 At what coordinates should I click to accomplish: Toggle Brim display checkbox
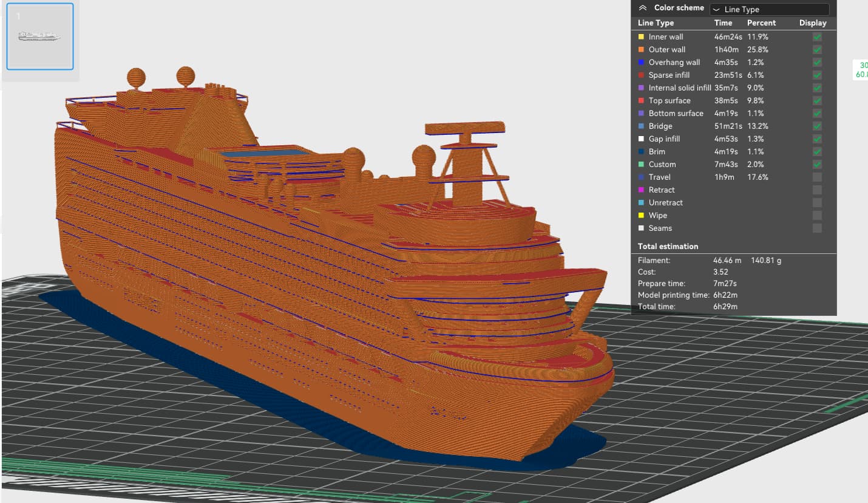click(x=817, y=151)
